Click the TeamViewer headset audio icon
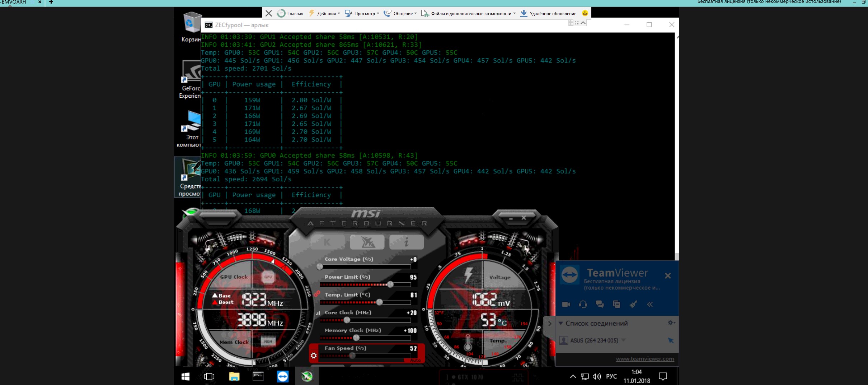 (x=583, y=304)
